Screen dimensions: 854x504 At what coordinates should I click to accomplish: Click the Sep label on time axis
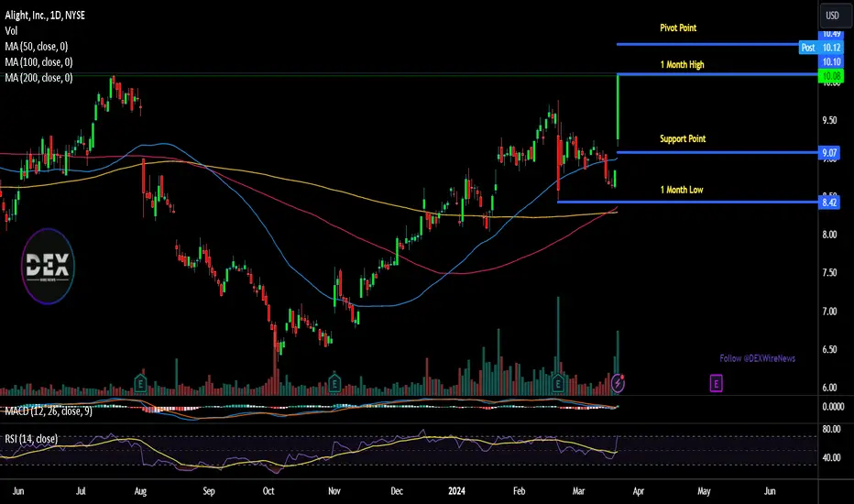click(209, 491)
